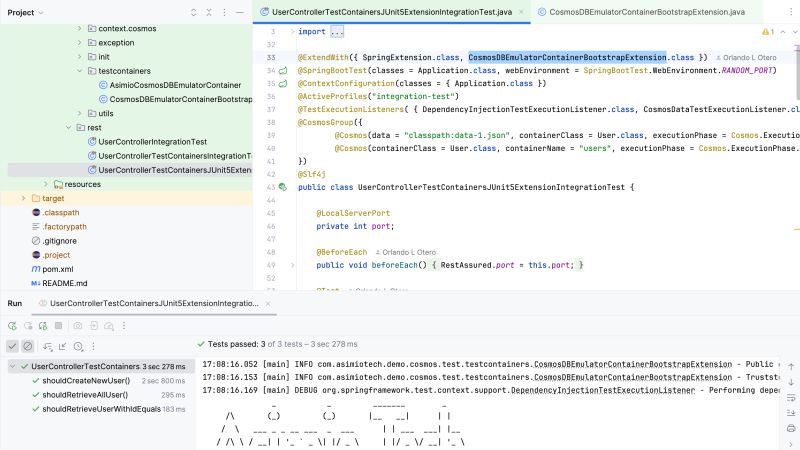Click Rerun failed tests icon
This screenshot has width=800, height=450.
pyautogui.click(x=28, y=326)
